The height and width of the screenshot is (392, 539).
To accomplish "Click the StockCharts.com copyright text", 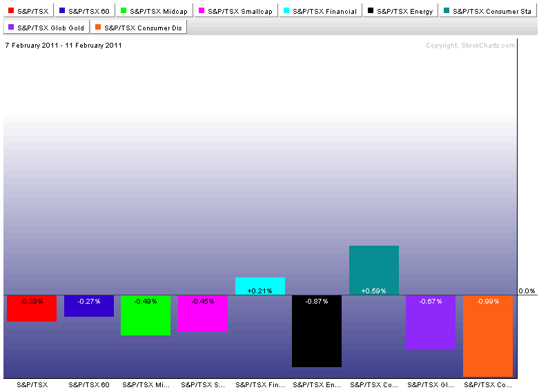I will pos(470,46).
